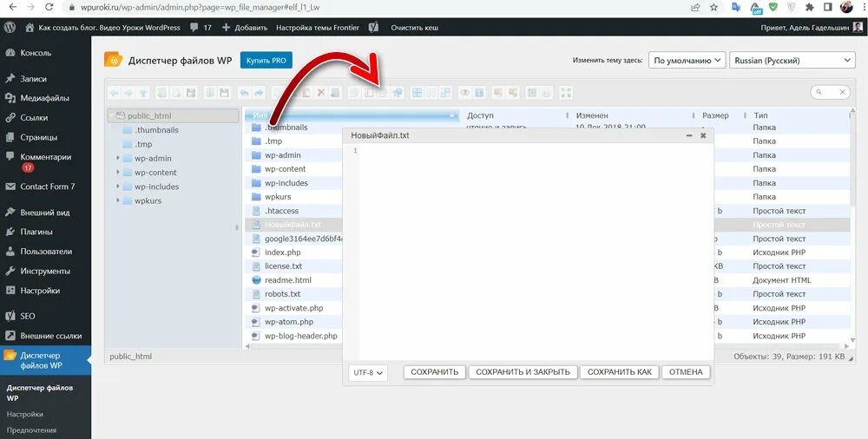Focus the file manager search field
This screenshot has height=439, width=868.
tap(830, 93)
